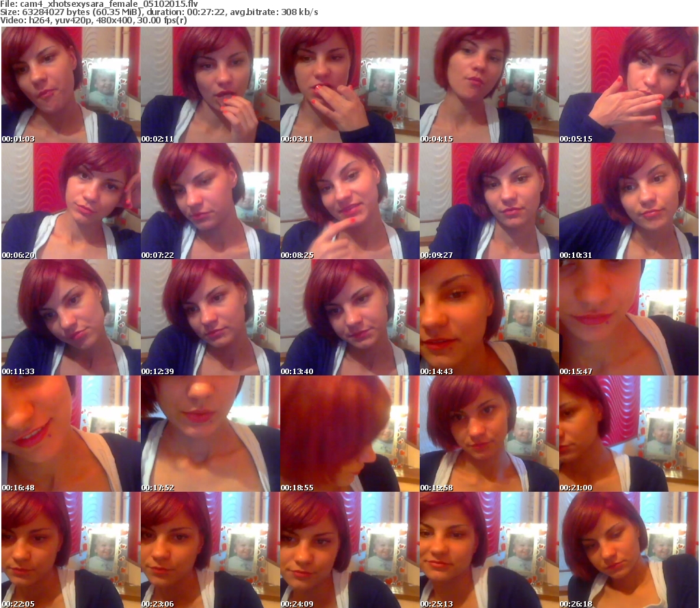Choose the preview frame marked 00:12:39
The width and height of the screenshot is (700, 608).
(211, 317)
